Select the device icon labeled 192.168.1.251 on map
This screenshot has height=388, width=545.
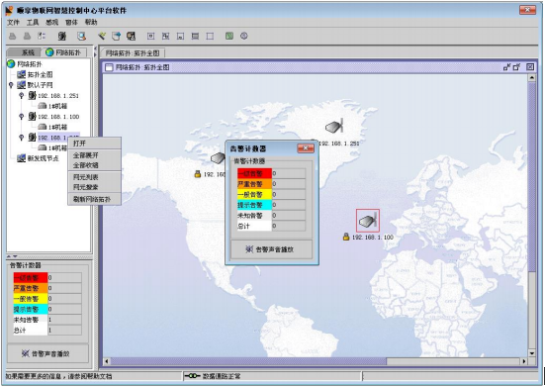[334, 126]
